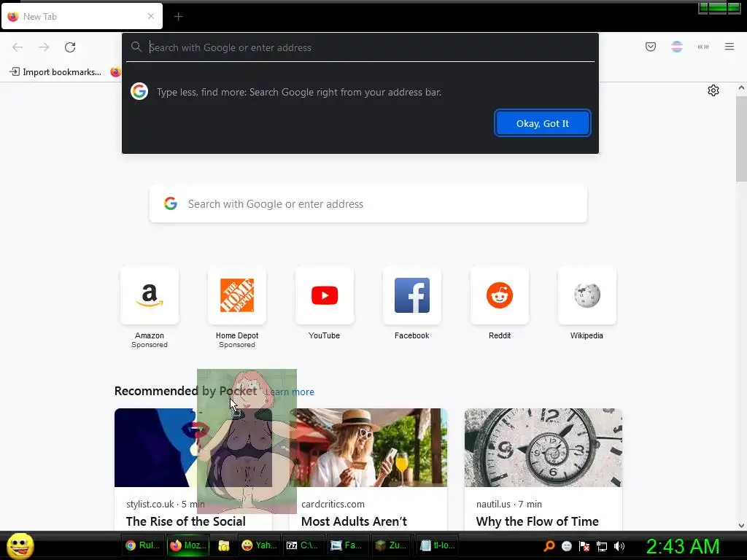
Task: Click the page scrollbar up arrow
Action: [741, 87]
